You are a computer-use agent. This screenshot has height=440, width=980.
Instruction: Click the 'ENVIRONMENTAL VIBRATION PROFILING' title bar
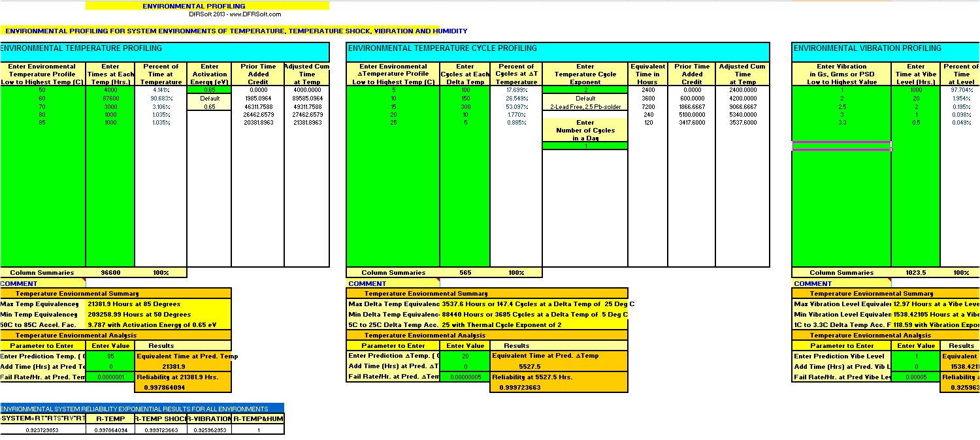(885, 52)
